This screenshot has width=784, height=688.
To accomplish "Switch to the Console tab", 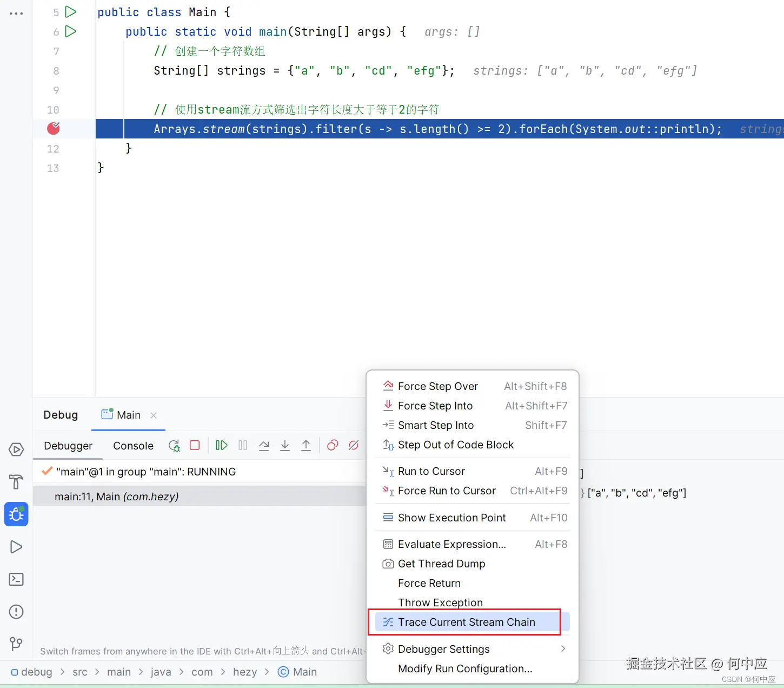I will click(133, 446).
